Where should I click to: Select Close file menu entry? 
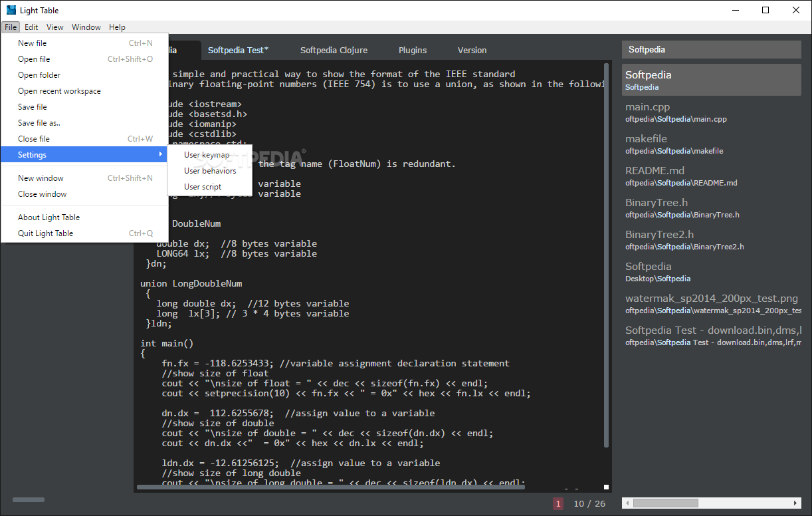coord(85,139)
